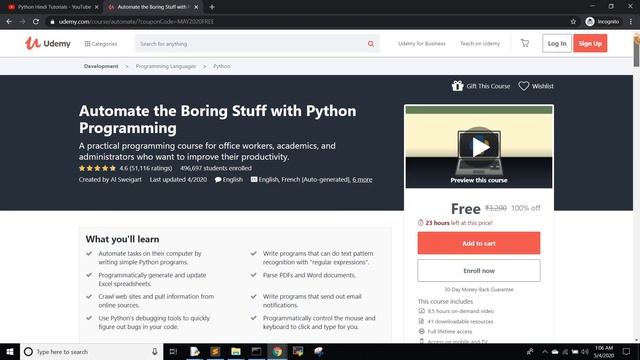640x360 pixels.
Task: Open the notification center icon
Action: point(627,351)
